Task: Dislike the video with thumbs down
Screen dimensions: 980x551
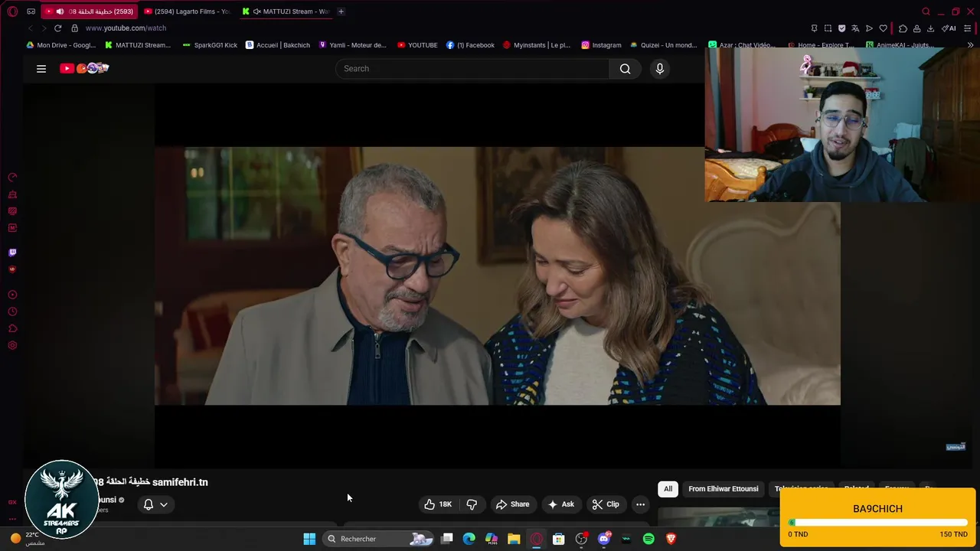Action: coord(472,504)
